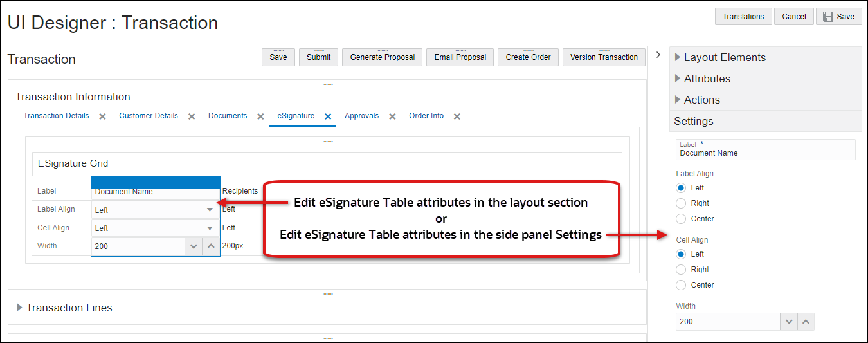Collapse the side panel with the chevron arrow
Viewport: 868px width, 343px height.
click(x=658, y=55)
